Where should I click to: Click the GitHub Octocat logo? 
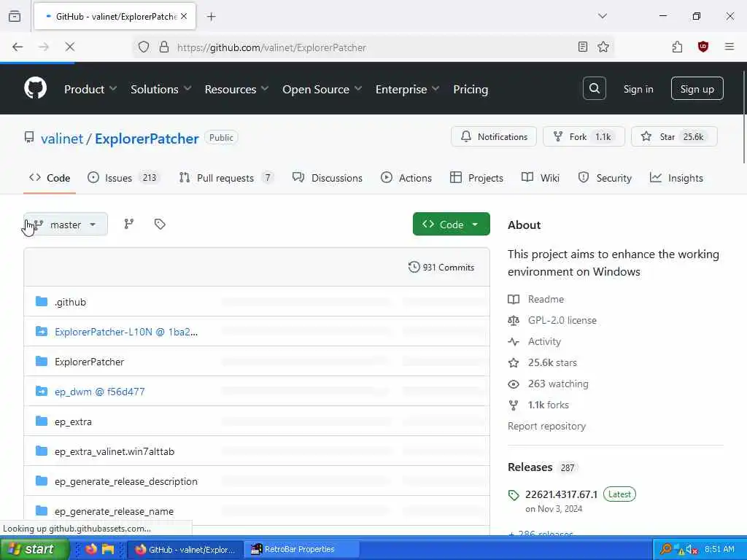pyautogui.click(x=35, y=88)
